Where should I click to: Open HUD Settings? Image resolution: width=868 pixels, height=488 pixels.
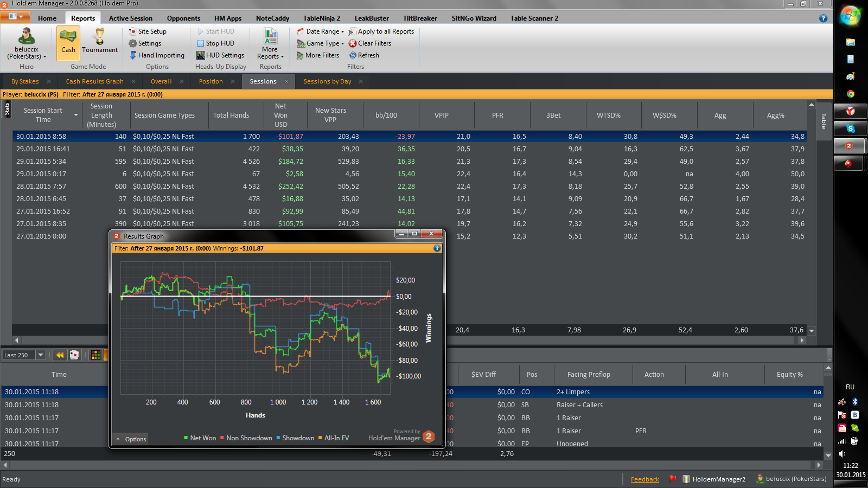coord(220,55)
